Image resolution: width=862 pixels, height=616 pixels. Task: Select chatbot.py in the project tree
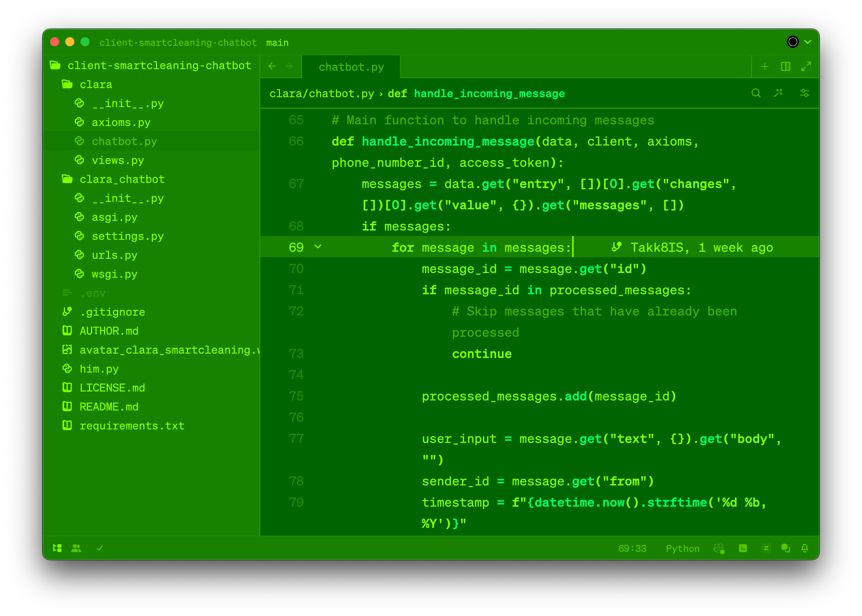151,141
